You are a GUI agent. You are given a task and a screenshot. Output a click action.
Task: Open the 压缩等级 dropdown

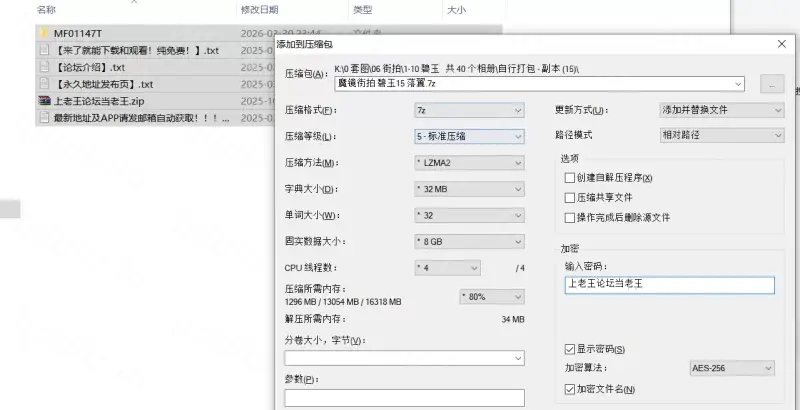point(469,137)
